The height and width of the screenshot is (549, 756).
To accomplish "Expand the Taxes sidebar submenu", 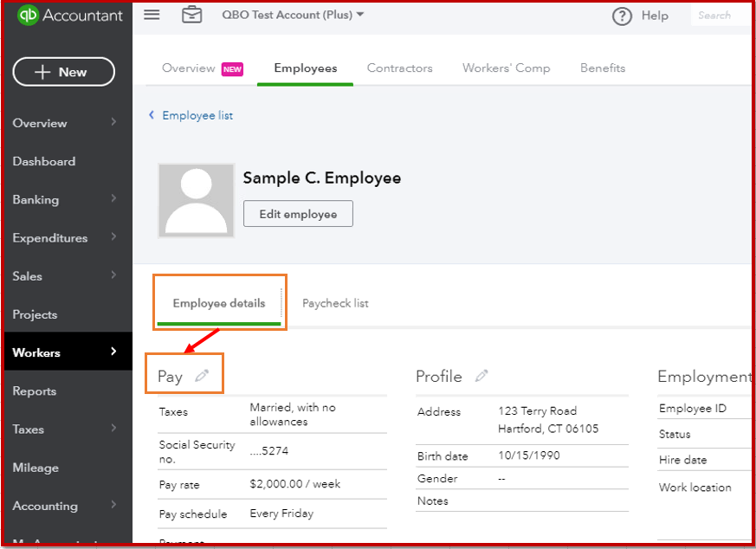I will coord(113,429).
